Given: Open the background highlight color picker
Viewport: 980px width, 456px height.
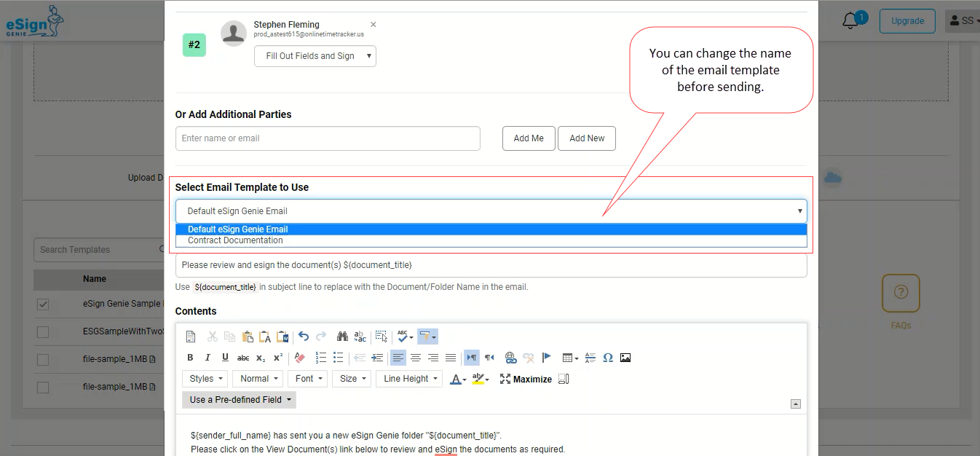Looking at the screenshot, I should [481, 379].
